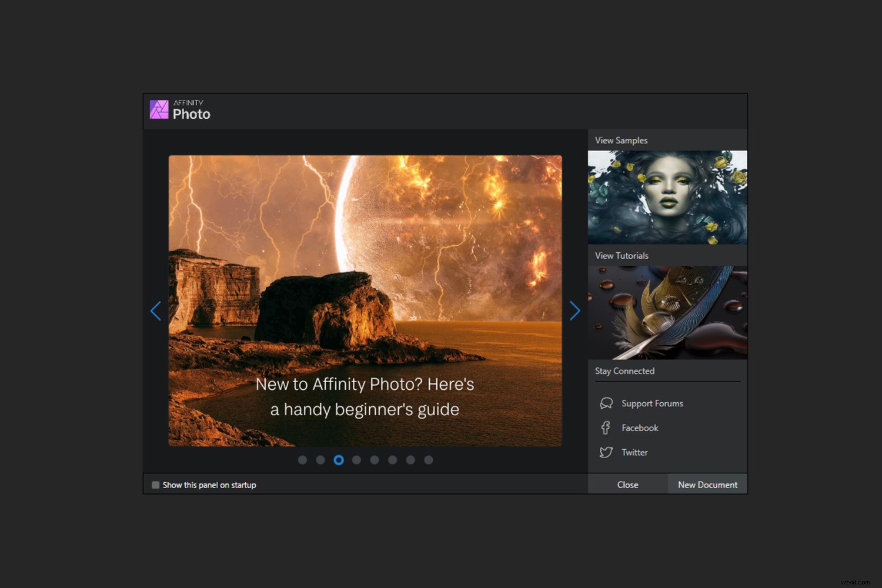This screenshot has height=588, width=882.
Task: Click the New Document button
Action: pyautogui.click(x=707, y=484)
